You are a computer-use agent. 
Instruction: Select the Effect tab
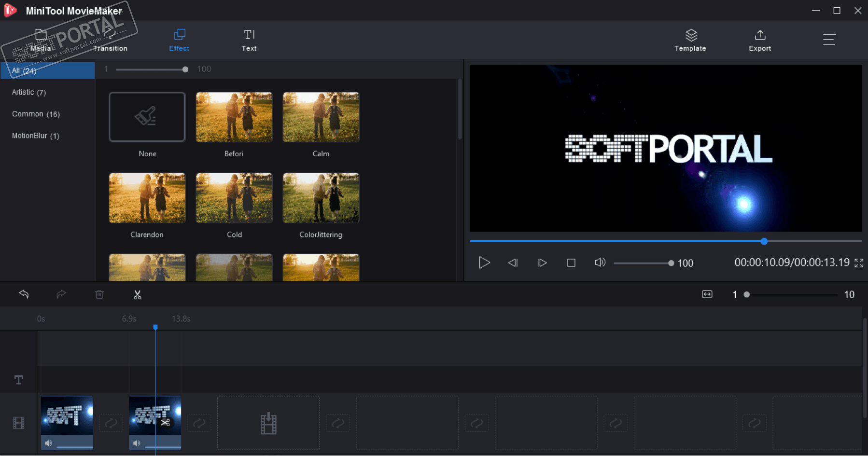pos(179,40)
